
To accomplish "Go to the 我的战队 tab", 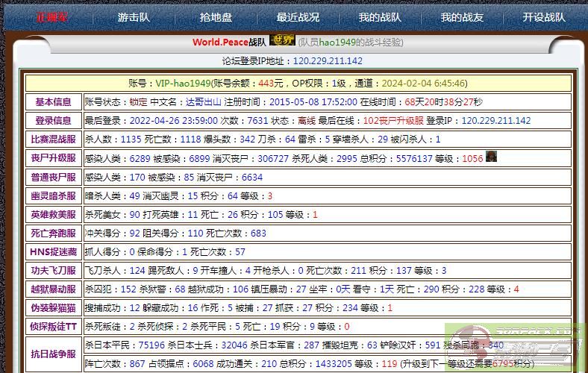I will pyautogui.click(x=380, y=17).
